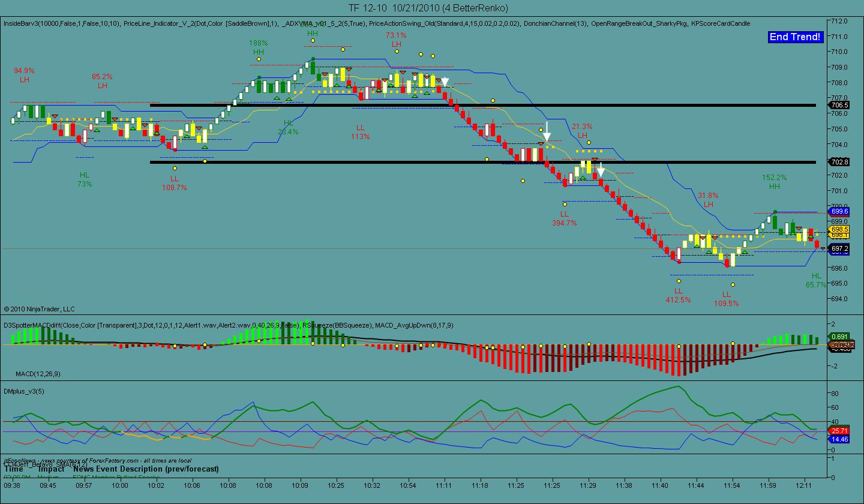Screen dimensions: 864x504
Task: Select the KPScoreCardCandle indicator label
Action: 720,24
